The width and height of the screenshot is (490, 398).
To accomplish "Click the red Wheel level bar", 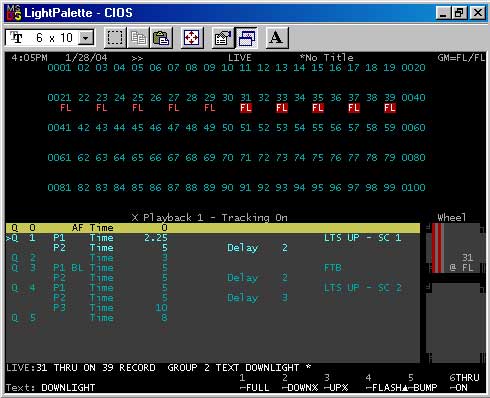I will 438,248.
